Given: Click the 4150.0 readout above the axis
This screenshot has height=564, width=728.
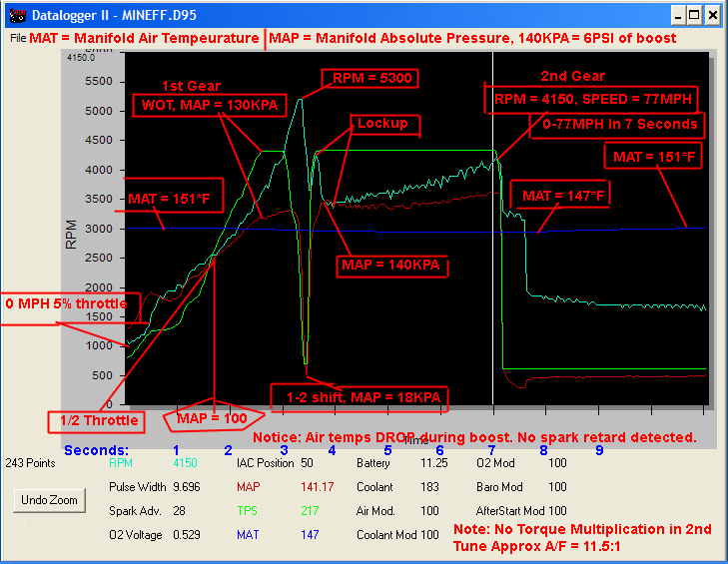Looking at the screenshot, I should [x=81, y=58].
